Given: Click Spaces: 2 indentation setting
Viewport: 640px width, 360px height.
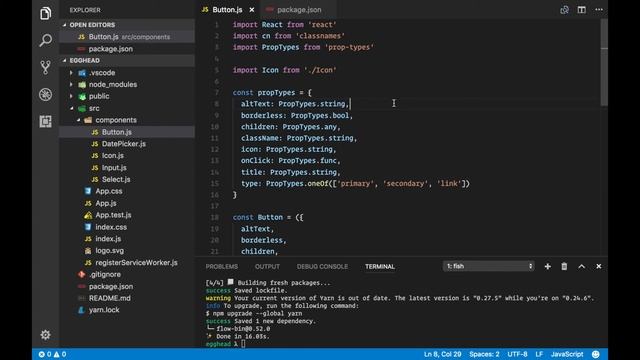Looking at the screenshot, I should tap(484, 354).
